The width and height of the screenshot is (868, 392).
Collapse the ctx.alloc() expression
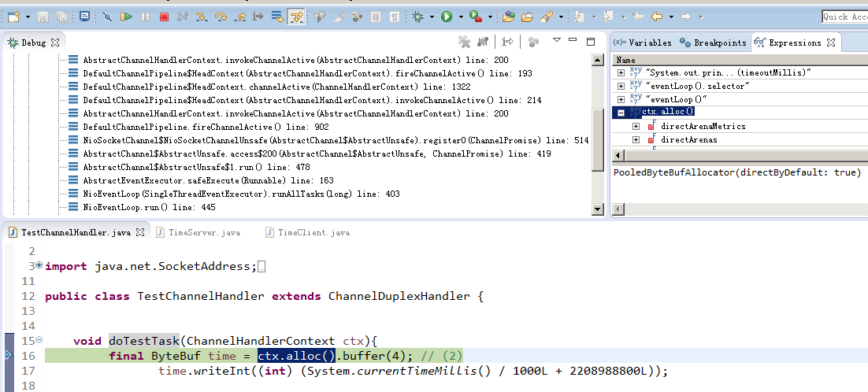click(x=621, y=113)
